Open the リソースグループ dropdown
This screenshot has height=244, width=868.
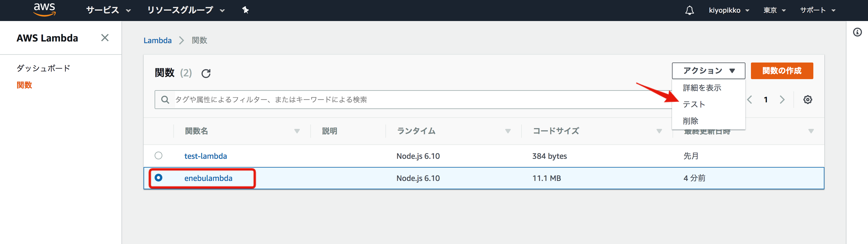click(x=185, y=10)
